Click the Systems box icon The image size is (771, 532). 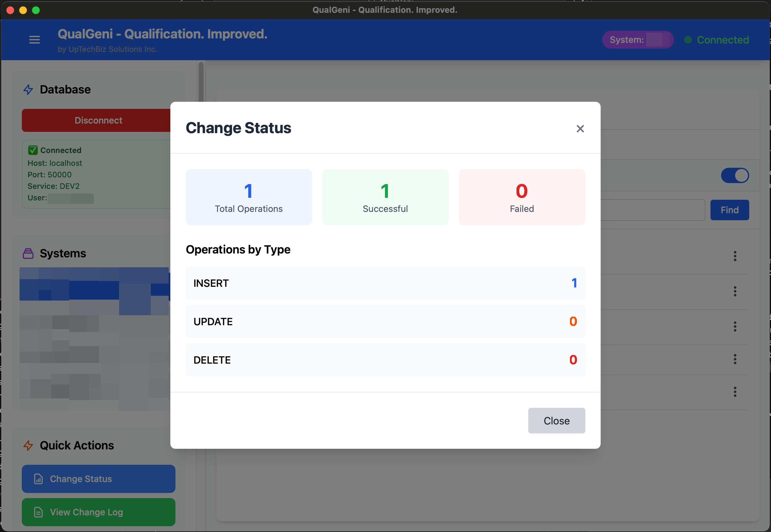(x=28, y=253)
